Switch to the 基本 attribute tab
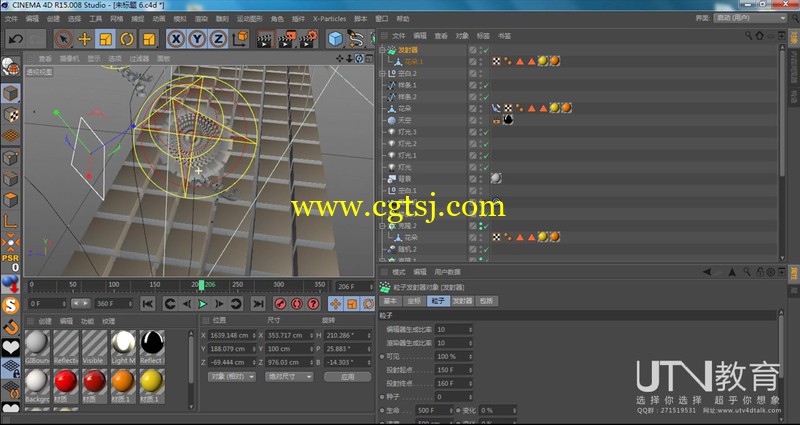Viewport: 800px width, 425px height. [390, 301]
